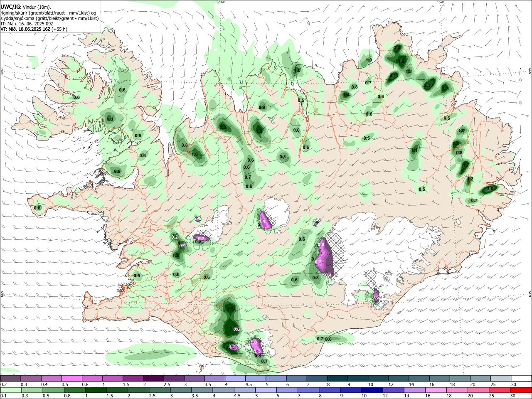Click the 'IT: Mán. 16. 06. 2025 09Z' line

pyautogui.click(x=27, y=24)
